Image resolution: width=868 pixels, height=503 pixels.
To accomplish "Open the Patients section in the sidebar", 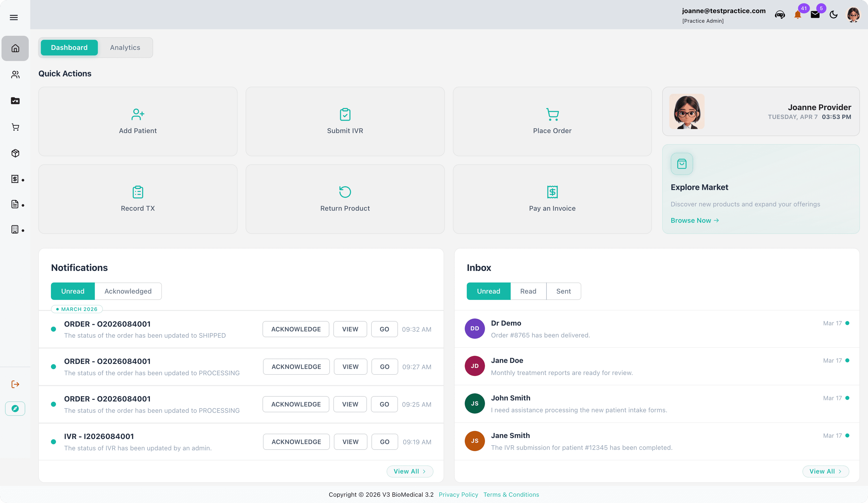I will point(15,75).
